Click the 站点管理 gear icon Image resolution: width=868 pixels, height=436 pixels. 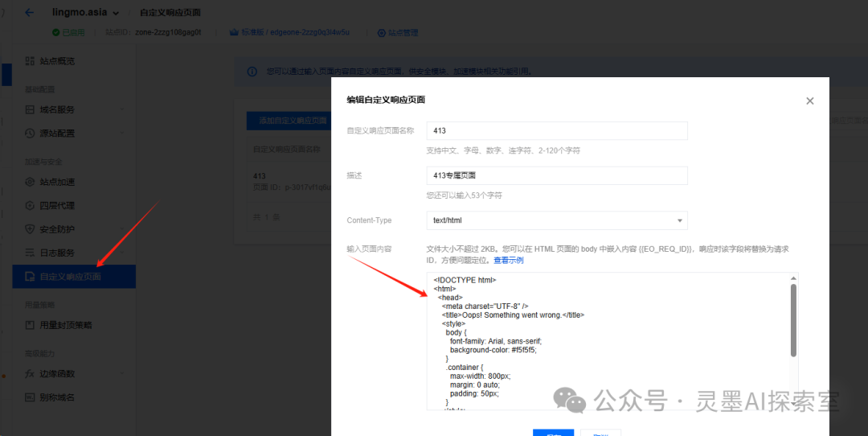click(382, 33)
